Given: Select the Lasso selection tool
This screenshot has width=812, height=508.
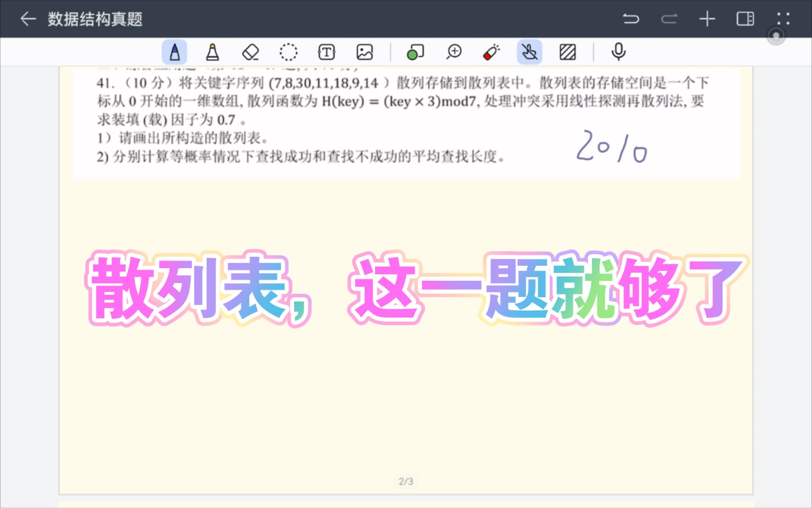Looking at the screenshot, I should tap(289, 52).
